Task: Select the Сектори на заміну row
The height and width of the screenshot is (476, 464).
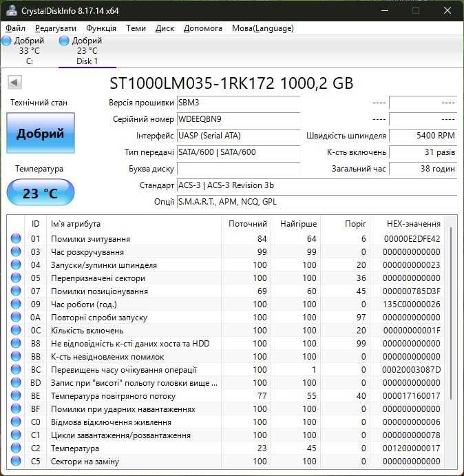Action: click(x=226, y=461)
